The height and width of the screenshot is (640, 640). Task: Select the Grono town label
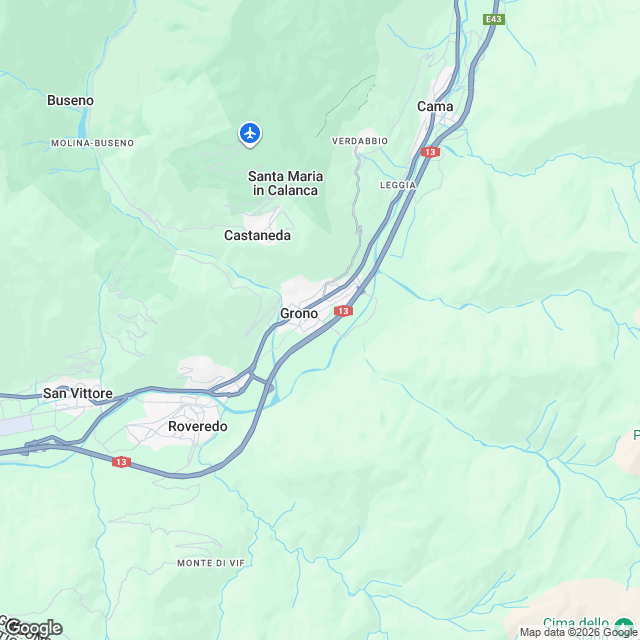[x=299, y=313]
